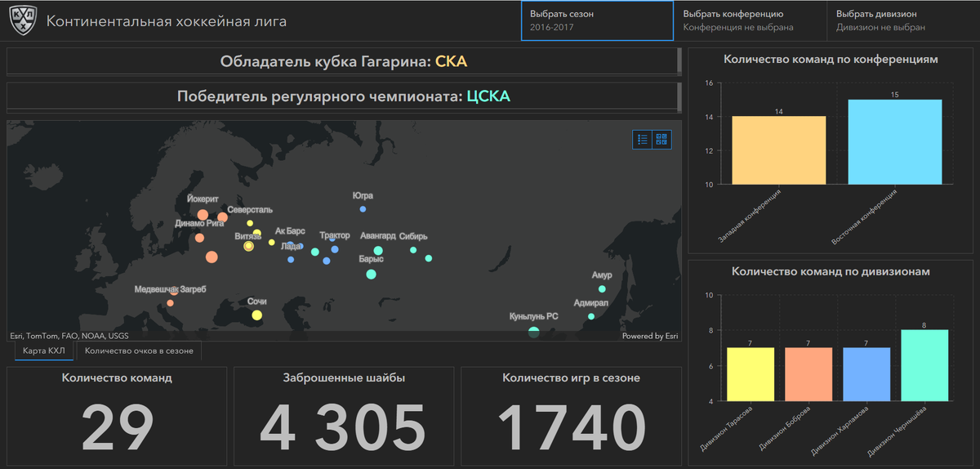
Task: Click 'Победитель регулярного чемпионата: ЦСКА' banner
Action: coord(344,96)
